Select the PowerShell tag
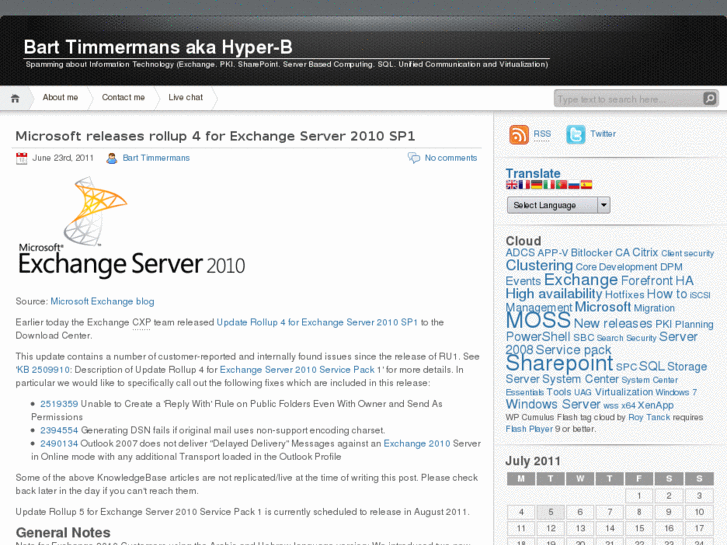This screenshot has height=545, width=727. click(538, 337)
